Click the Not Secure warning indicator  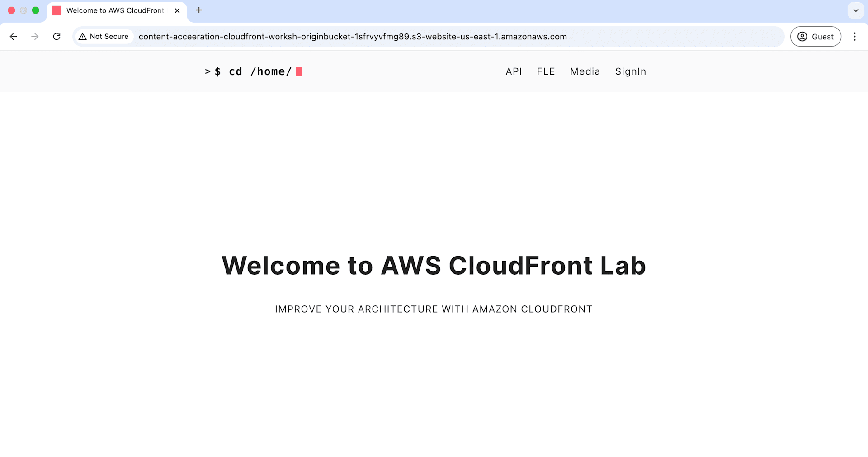104,37
